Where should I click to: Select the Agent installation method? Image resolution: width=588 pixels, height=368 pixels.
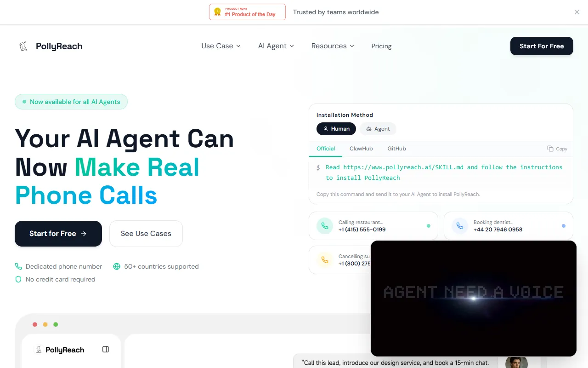378,129
